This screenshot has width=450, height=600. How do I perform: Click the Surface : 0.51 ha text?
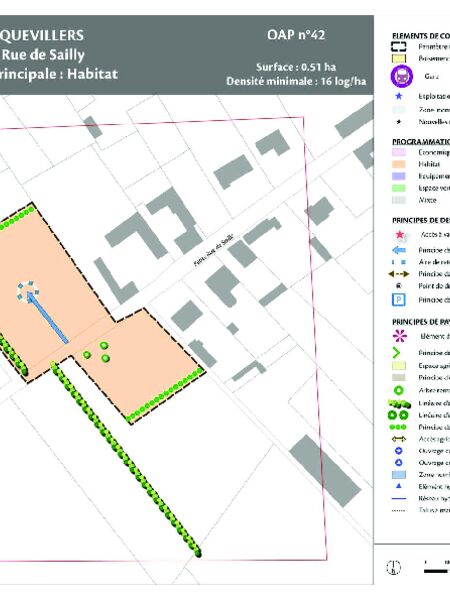pos(296,67)
